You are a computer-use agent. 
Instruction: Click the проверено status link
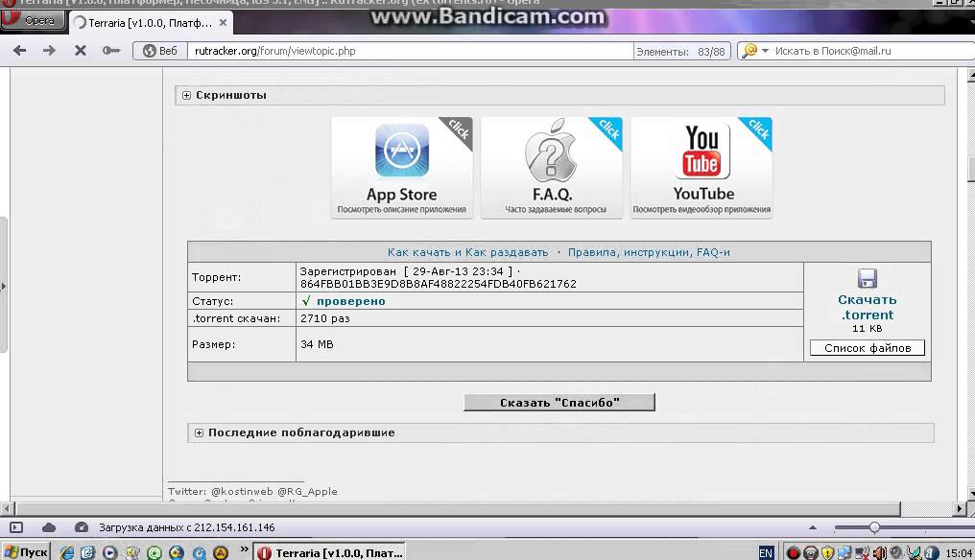350,301
